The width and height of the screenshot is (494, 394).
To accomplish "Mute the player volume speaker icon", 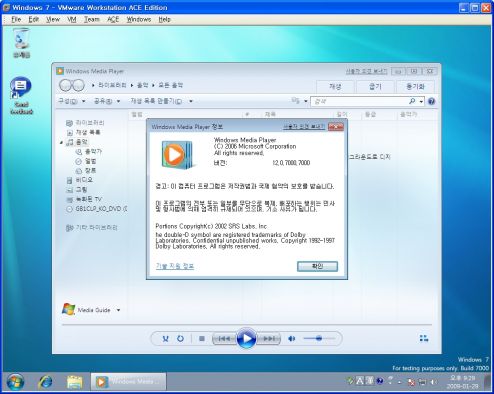I will click(x=292, y=339).
